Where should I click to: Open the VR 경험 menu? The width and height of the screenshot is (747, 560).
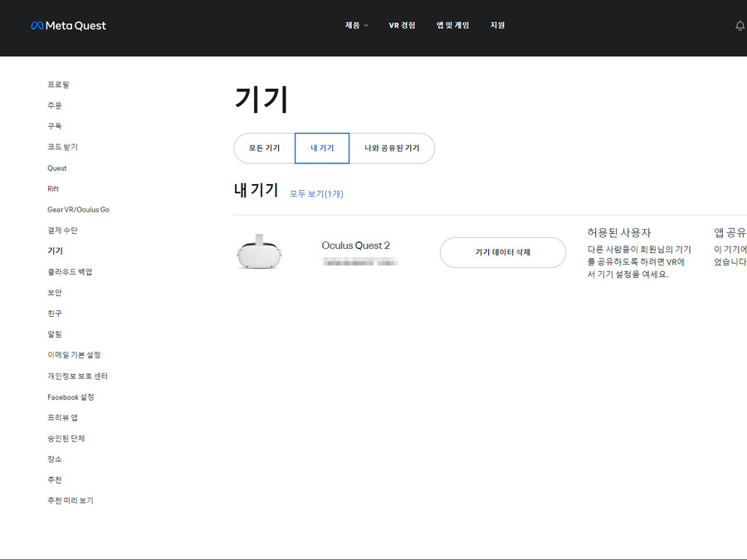click(x=402, y=26)
